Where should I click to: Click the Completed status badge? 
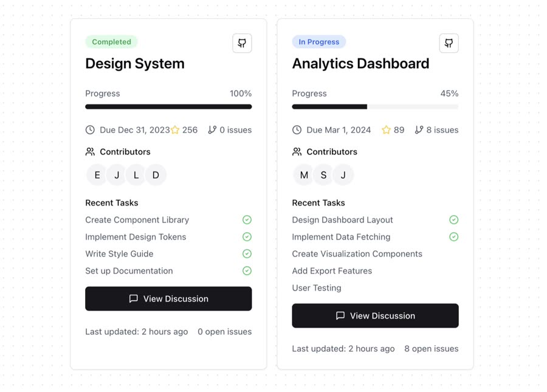[x=112, y=42]
